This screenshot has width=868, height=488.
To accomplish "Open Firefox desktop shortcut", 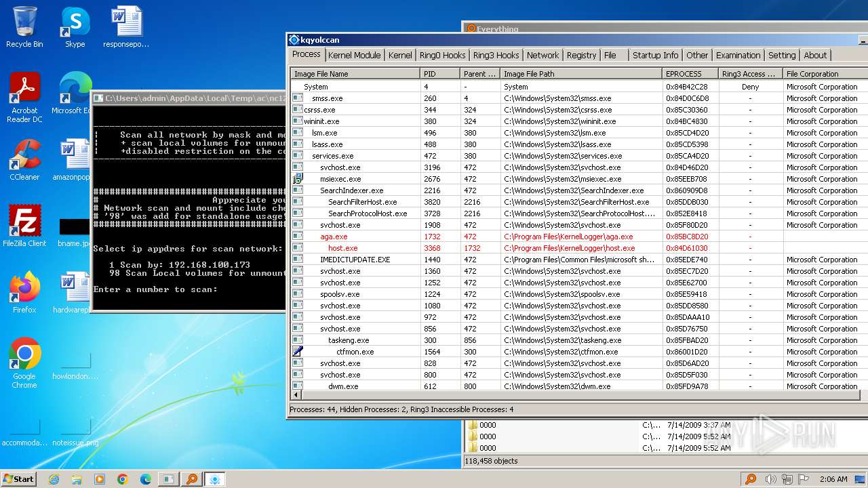I will (24, 293).
